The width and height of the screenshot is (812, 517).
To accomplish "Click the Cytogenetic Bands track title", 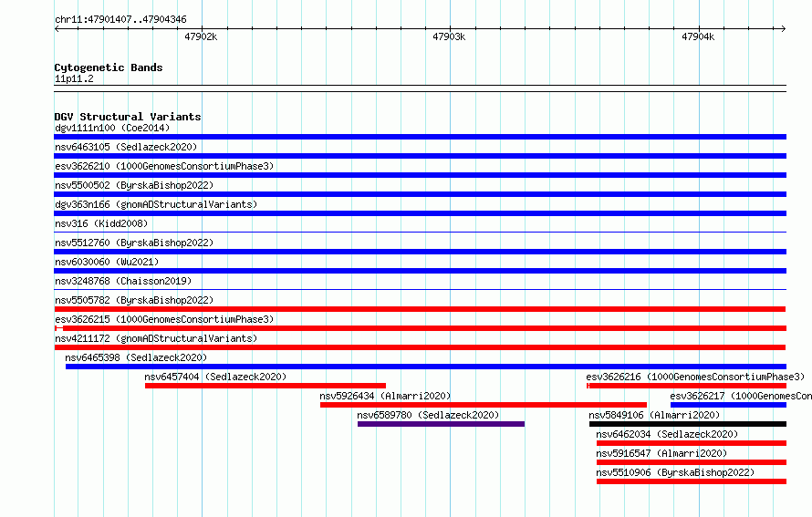I will pyautogui.click(x=109, y=67).
